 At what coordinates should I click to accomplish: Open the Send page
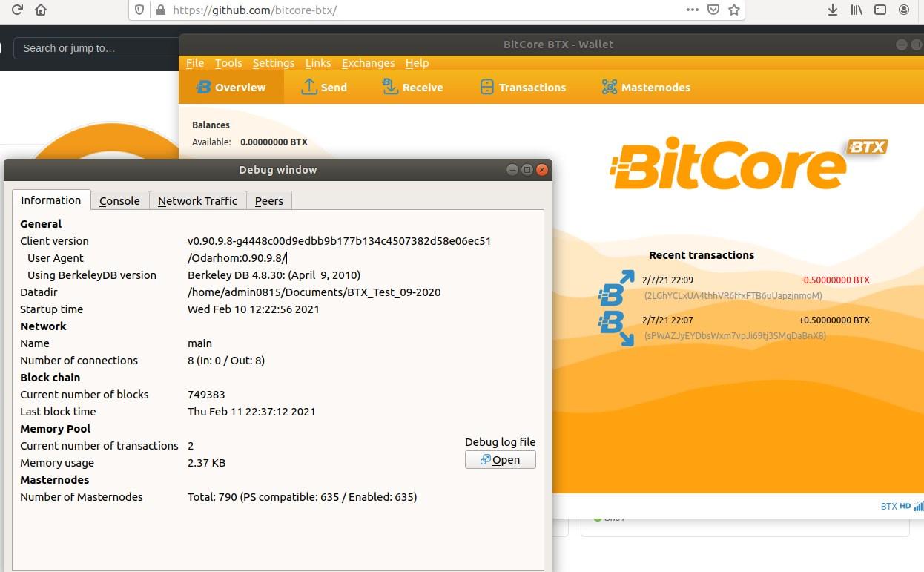324,88
